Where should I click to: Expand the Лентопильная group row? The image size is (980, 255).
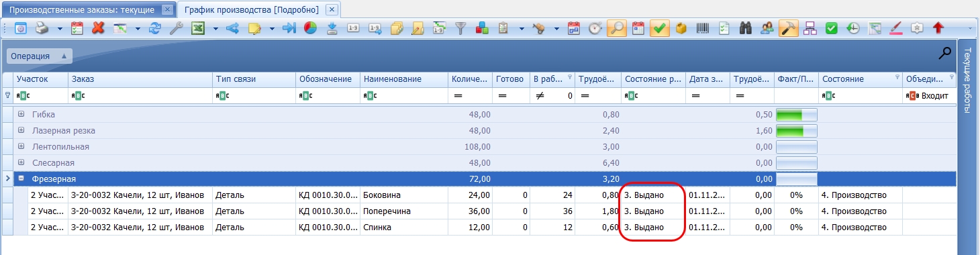point(21,146)
